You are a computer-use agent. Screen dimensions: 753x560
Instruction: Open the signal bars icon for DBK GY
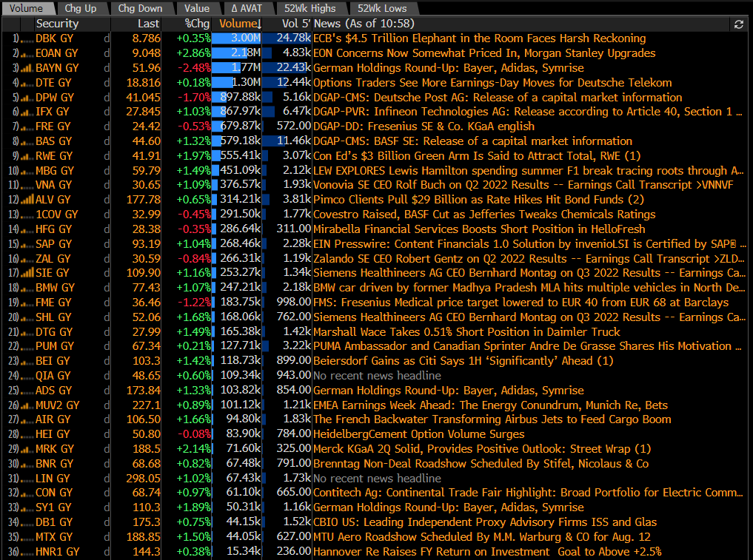27,39
